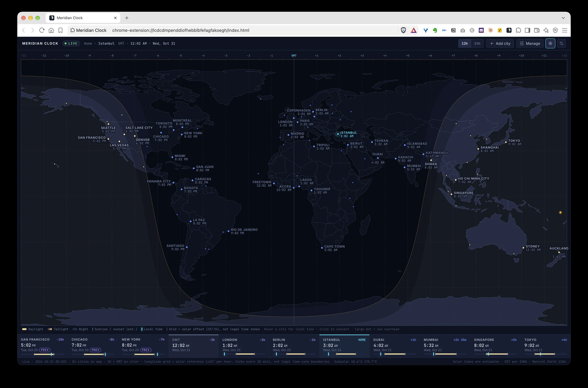Click the Chicago card day timeline bar
This screenshot has width=588, height=388.
point(93,354)
